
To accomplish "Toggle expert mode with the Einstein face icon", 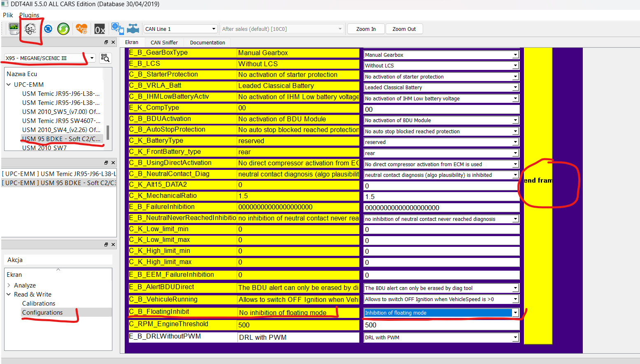I will (x=30, y=29).
